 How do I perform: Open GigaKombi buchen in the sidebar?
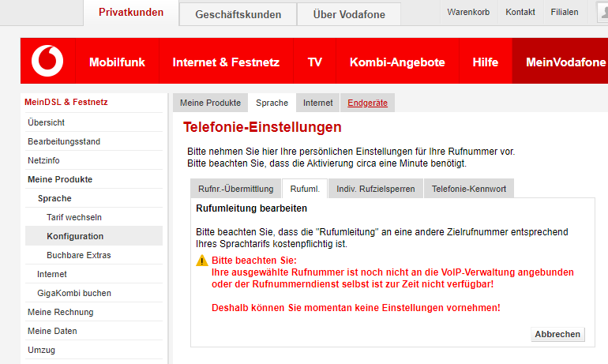pyautogui.click(x=94, y=293)
